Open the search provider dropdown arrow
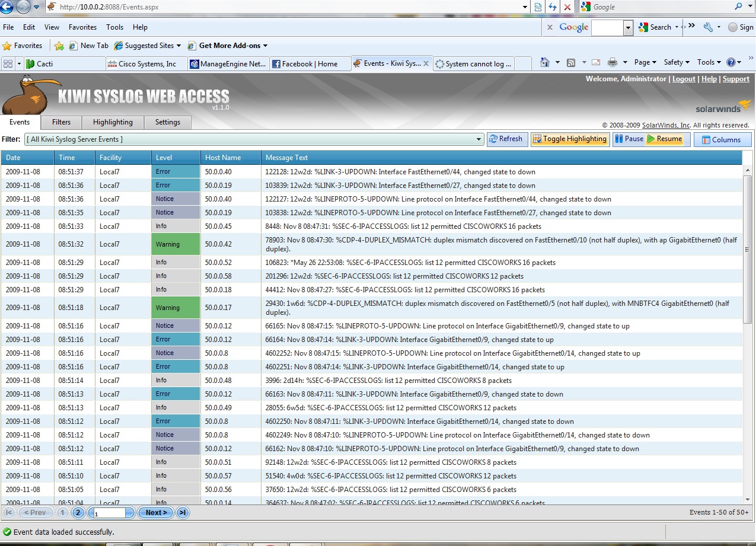756x546 pixels. [750, 7]
